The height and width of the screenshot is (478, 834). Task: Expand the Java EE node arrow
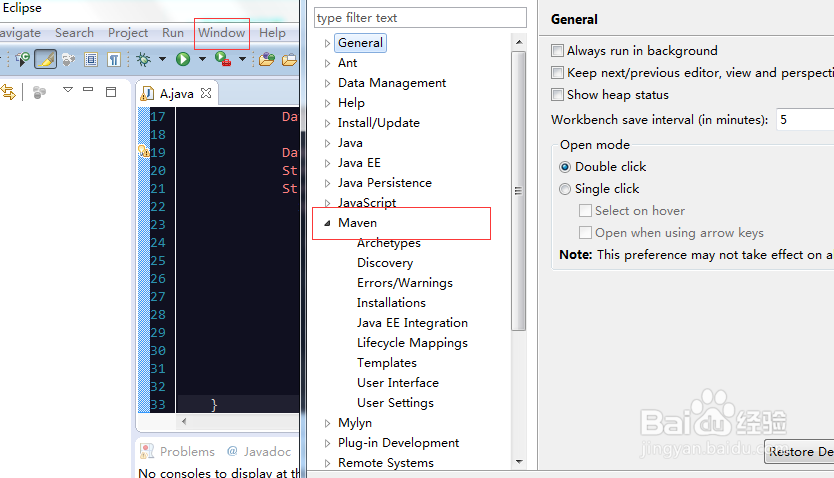pyautogui.click(x=327, y=163)
